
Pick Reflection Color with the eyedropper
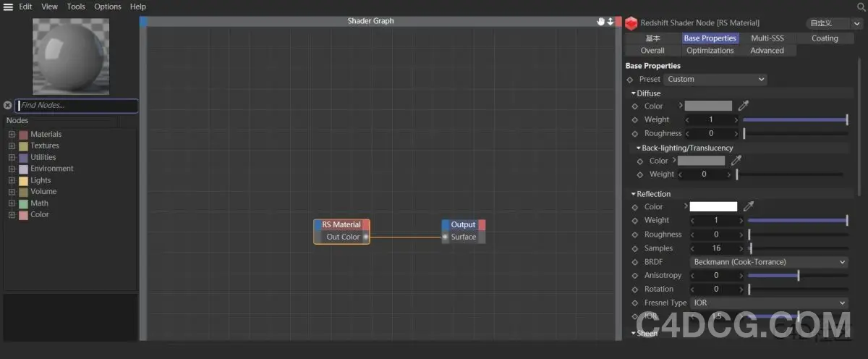(x=749, y=207)
